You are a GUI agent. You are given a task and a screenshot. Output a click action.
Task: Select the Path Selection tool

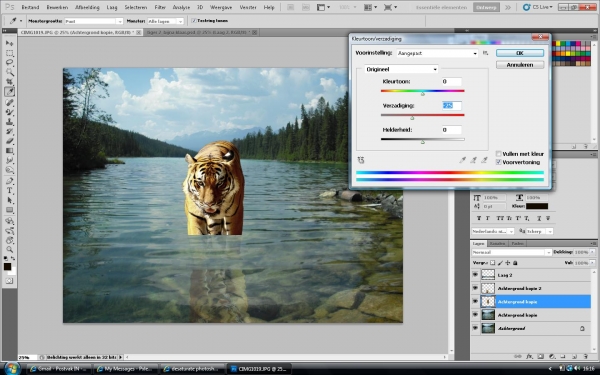coord(9,200)
